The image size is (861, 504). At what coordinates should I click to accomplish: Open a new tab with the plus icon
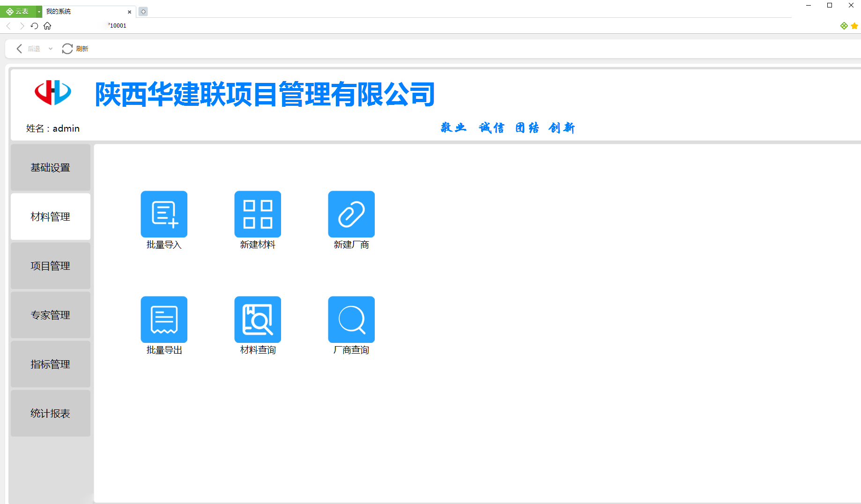(143, 12)
